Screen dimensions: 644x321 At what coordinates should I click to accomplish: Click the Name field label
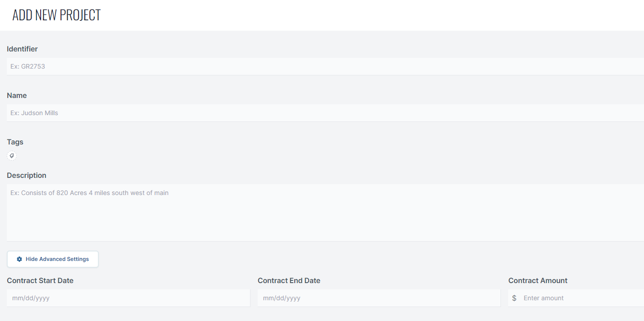(17, 95)
